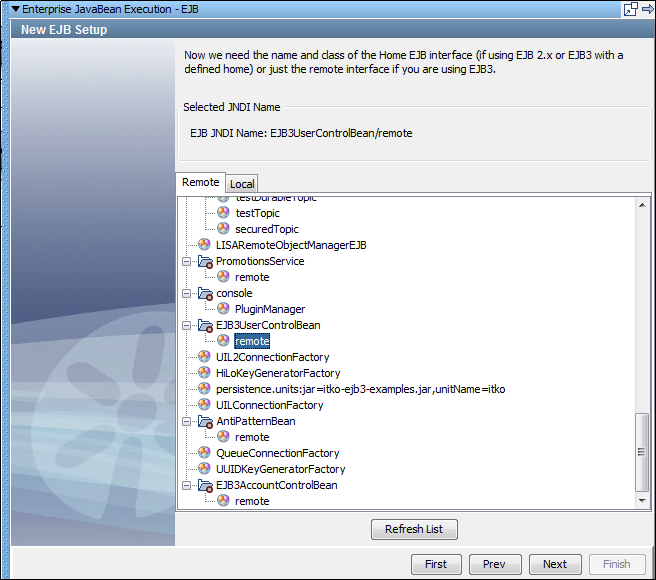
Task: Collapse the PromotionsService node
Action: click(x=187, y=262)
